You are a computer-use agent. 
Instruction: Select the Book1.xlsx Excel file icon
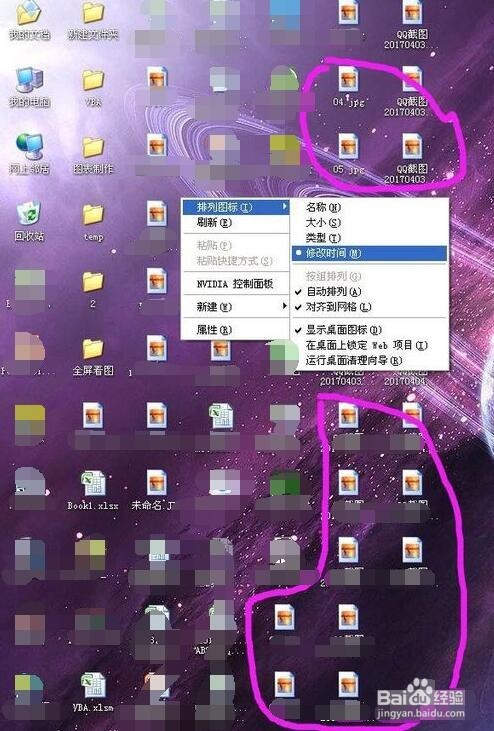point(93,490)
